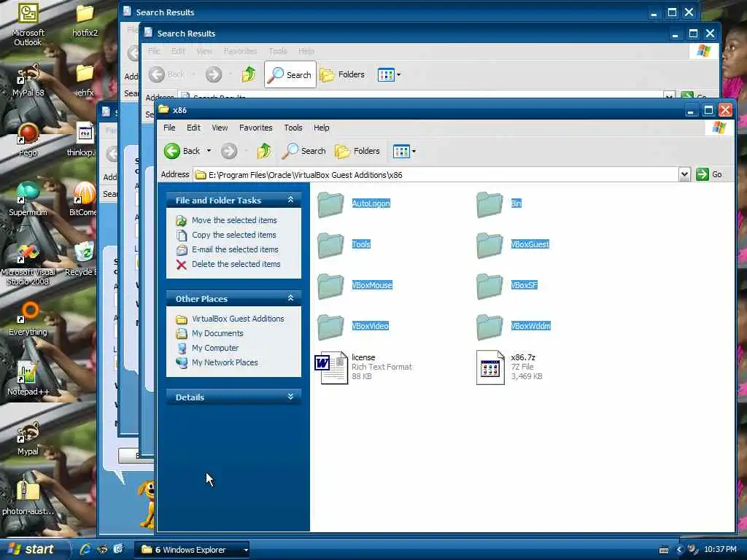Click the Back arrow in x86 window
747x560 pixels.
click(172, 151)
